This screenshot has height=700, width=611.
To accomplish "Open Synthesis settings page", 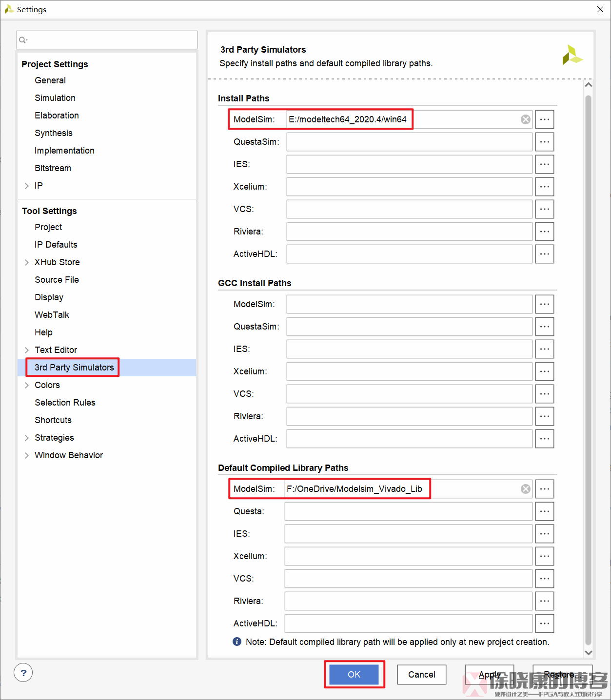I will tap(54, 133).
